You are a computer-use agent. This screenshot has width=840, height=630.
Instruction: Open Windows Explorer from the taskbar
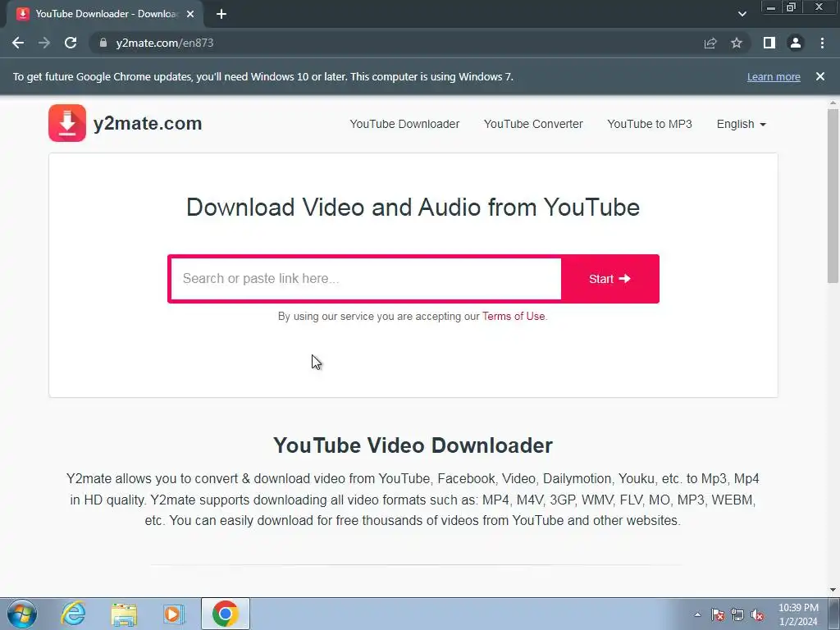[124, 614]
